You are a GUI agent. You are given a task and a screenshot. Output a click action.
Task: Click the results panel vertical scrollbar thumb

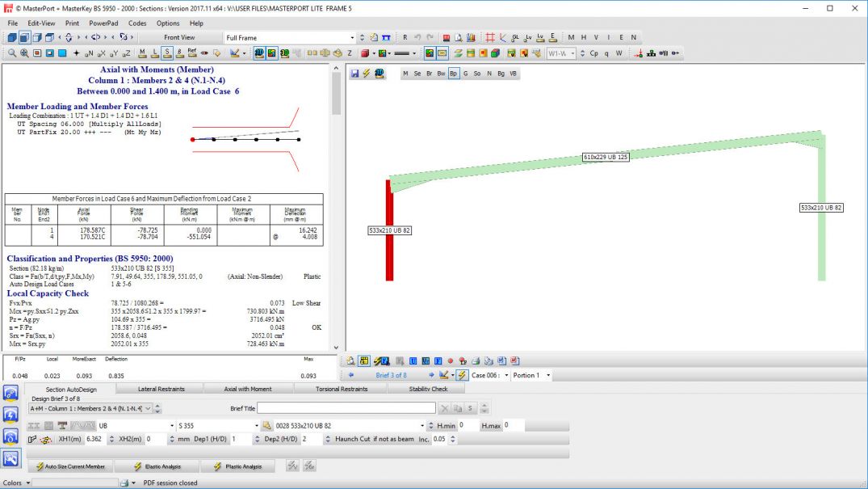click(x=336, y=94)
